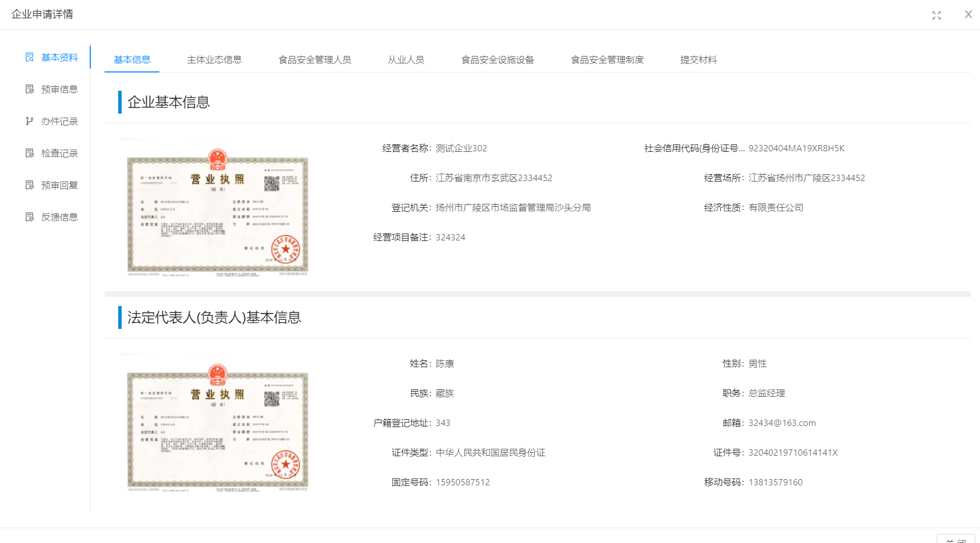Click the 反馈信息 sidebar icon
The height and width of the screenshot is (543, 980).
click(x=30, y=217)
